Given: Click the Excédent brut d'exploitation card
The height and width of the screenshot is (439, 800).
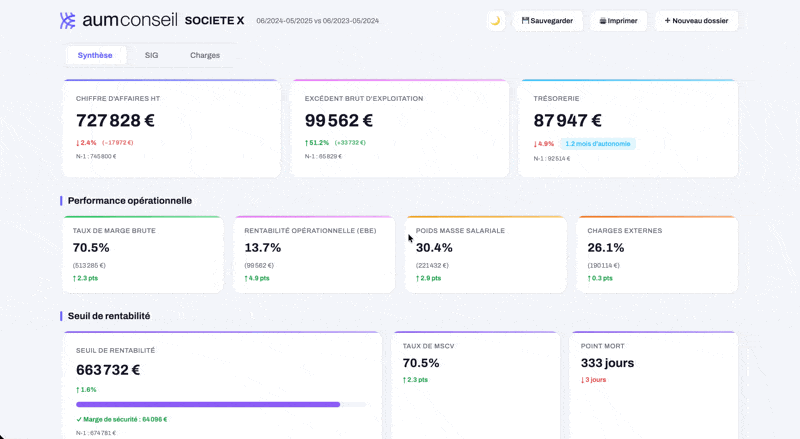Looking at the screenshot, I should (x=399, y=128).
